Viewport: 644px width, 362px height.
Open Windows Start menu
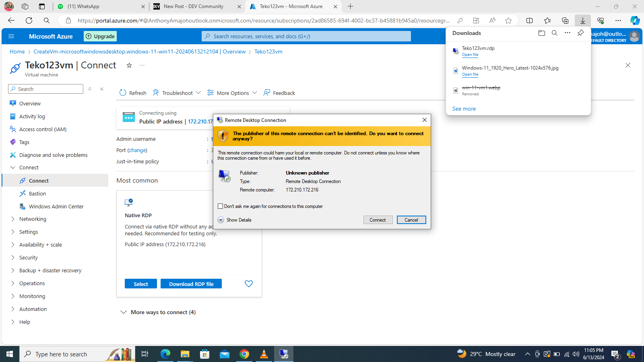click(x=10, y=354)
